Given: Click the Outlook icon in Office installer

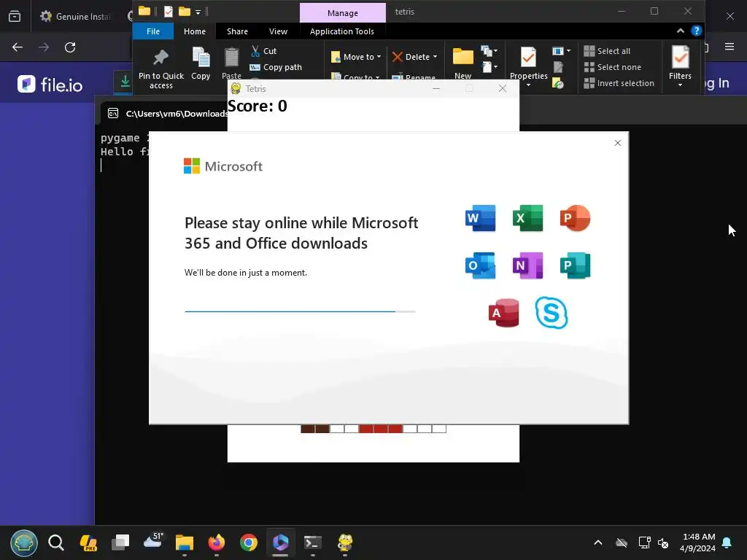Looking at the screenshot, I should click(x=480, y=265).
